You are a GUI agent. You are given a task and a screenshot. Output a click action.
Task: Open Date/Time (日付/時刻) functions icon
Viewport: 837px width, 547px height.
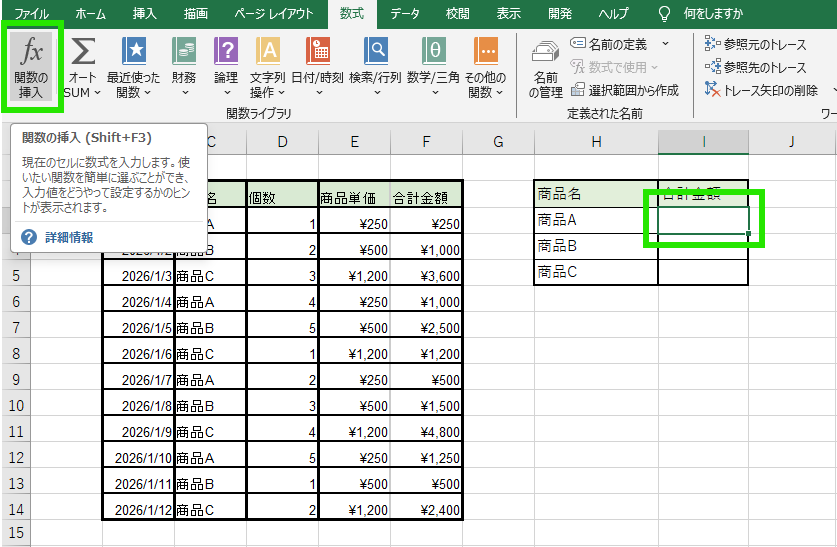click(x=317, y=52)
